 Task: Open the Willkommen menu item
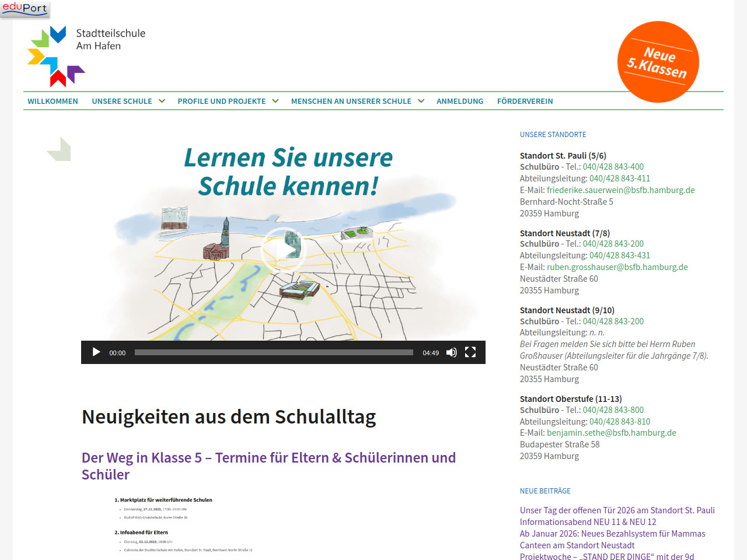tap(53, 101)
